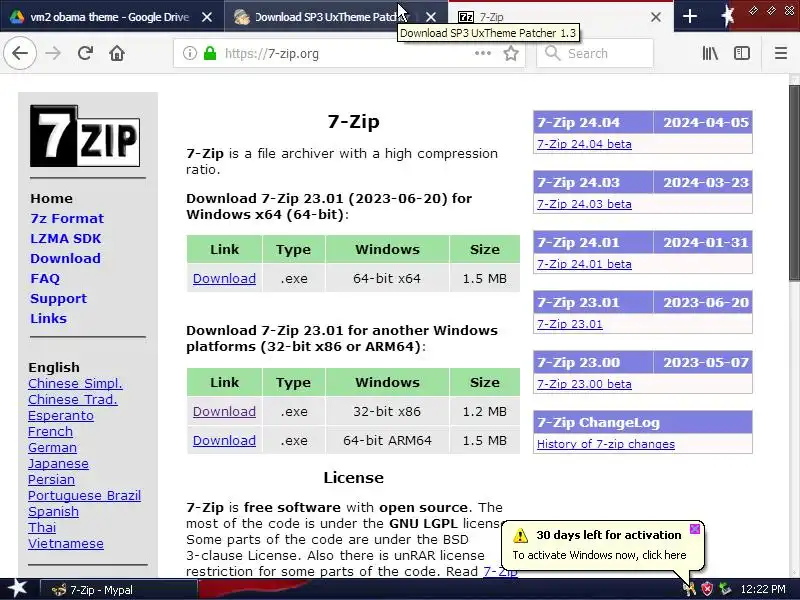Click the activation keys tray icon
This screenshot has height=600, width=800.
coord(689,589)
